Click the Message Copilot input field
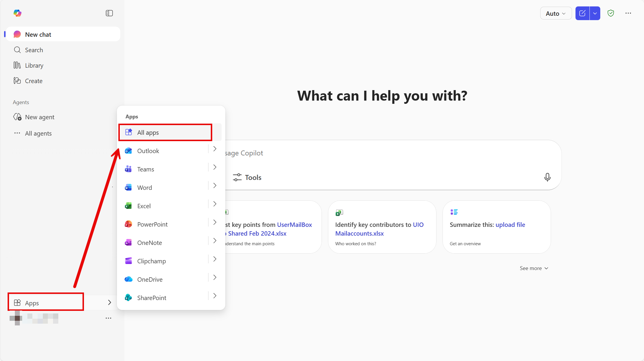 (379, 153)
